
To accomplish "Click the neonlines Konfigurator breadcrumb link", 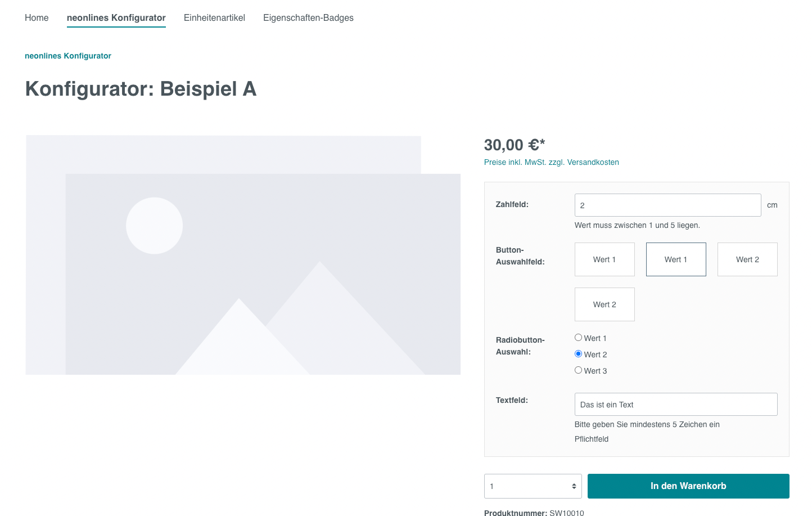I will (68, 56).
